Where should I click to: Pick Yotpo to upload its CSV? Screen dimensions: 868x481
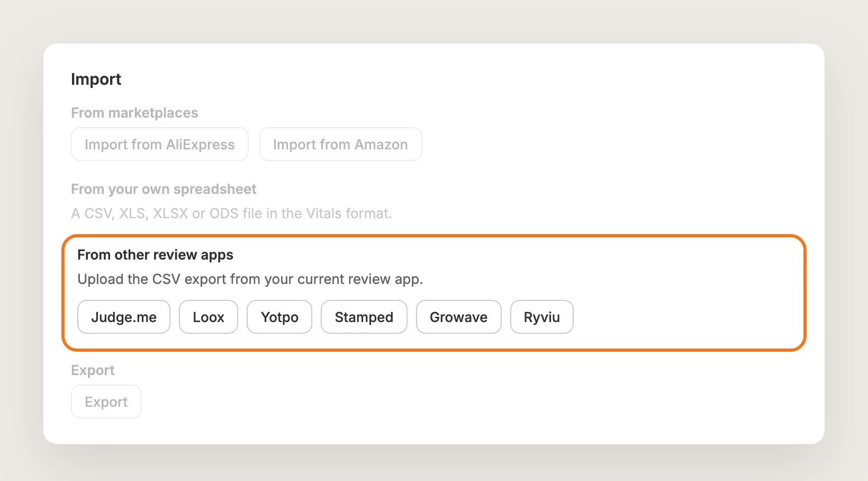click(279, 317)
